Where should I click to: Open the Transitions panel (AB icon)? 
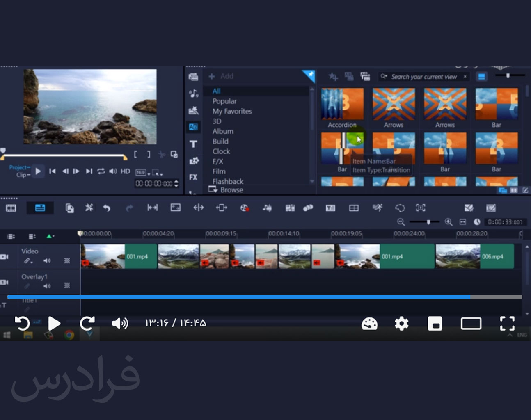193,127
